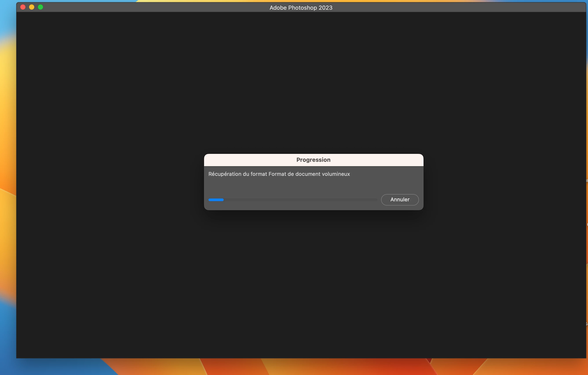This screenshot has height=375, width=588.
Task: Click the Progression dialog title bar
Action: 244,160
